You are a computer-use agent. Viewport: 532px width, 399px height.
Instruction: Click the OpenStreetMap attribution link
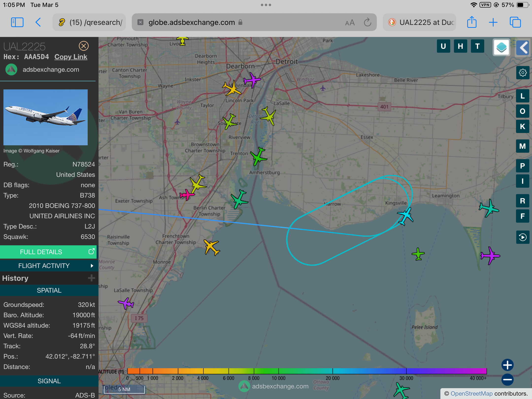point(471,394)
